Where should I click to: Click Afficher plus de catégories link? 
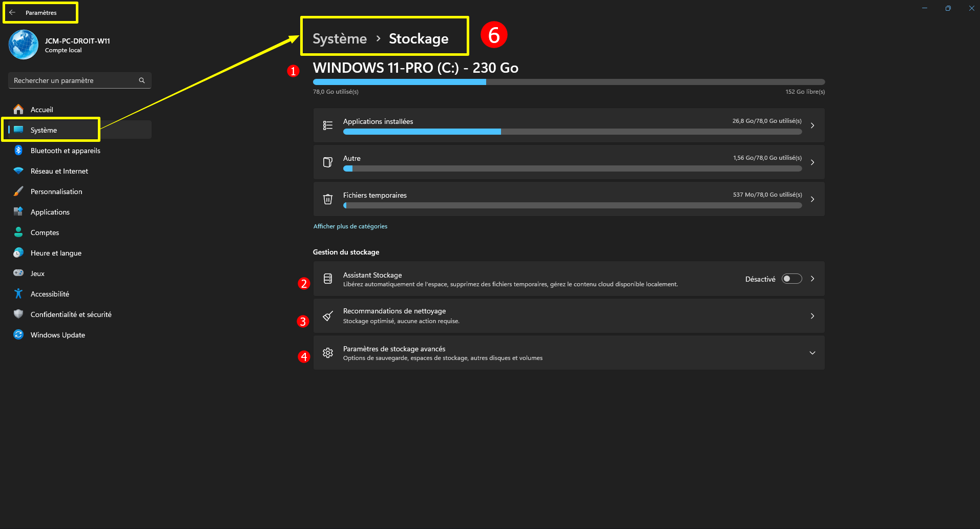(x=350, y=226)
